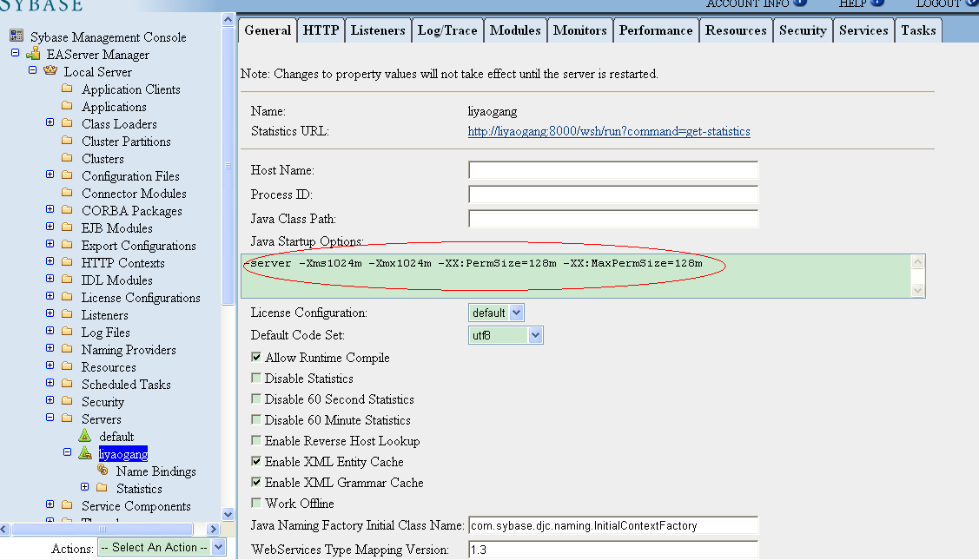Enable Reverse Host Lookup checkbox

click(x=256, y=440)
